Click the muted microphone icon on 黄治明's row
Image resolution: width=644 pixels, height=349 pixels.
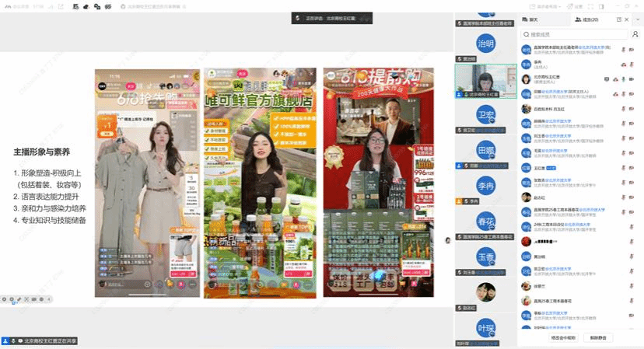(632, 257)
